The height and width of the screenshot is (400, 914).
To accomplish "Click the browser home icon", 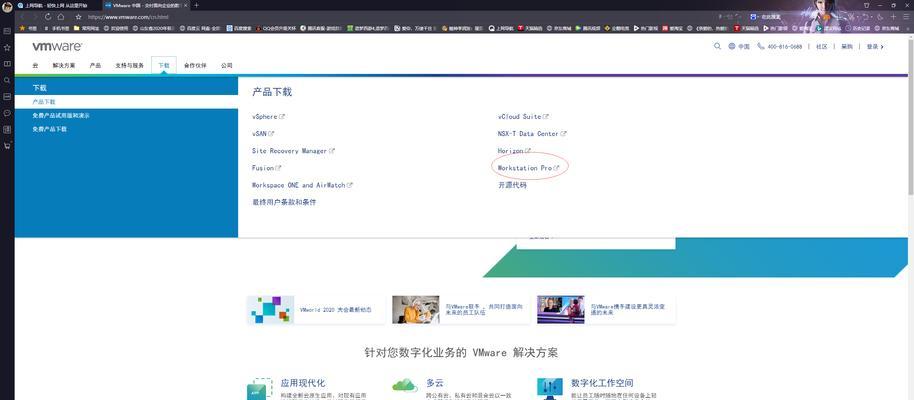I will (61, 17).
